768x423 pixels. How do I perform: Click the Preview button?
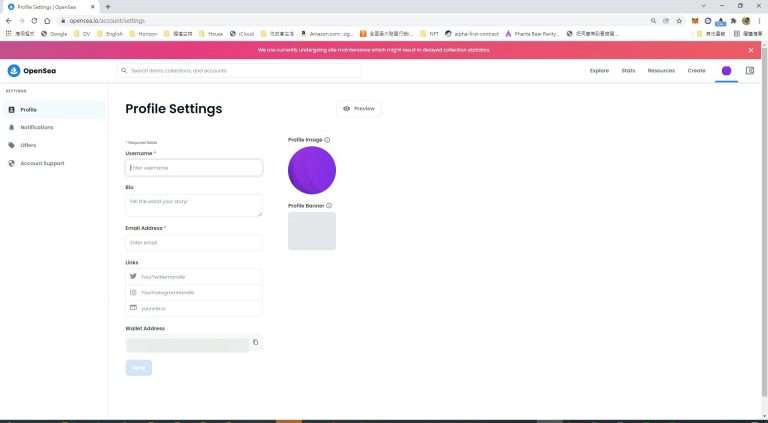(359, 109)
